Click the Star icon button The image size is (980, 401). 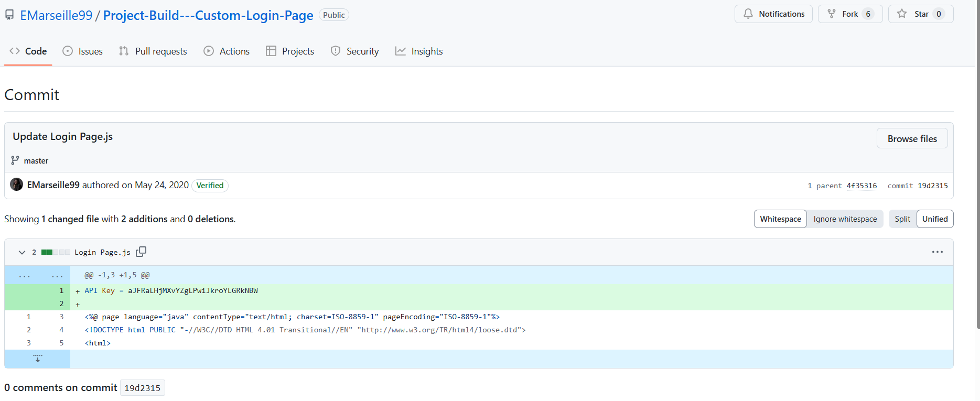pos(902,14)
